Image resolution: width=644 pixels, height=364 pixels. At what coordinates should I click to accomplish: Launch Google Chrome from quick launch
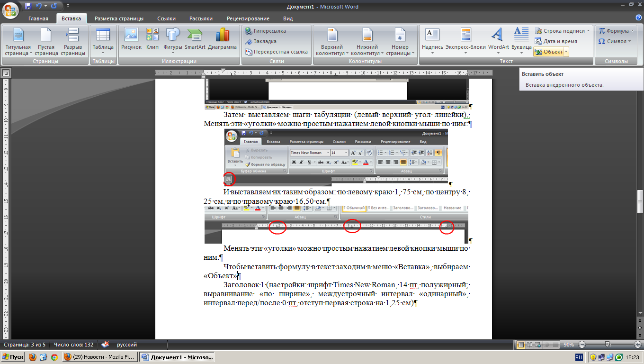pyautogui.click(x=54, y=357)
